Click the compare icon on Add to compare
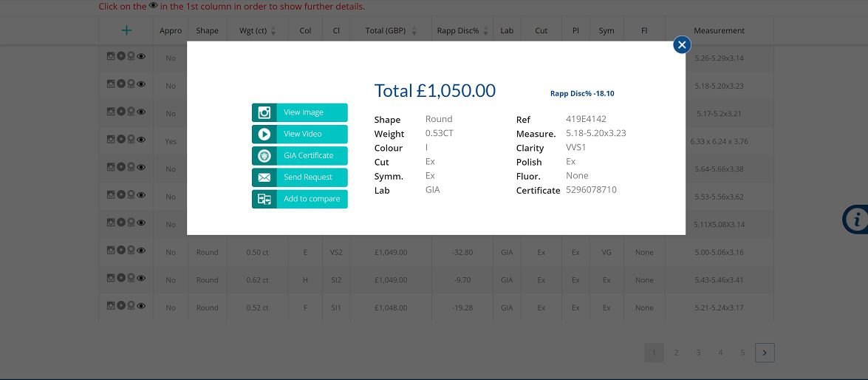Screen dimensions: 868x380 tap(264, 199)
